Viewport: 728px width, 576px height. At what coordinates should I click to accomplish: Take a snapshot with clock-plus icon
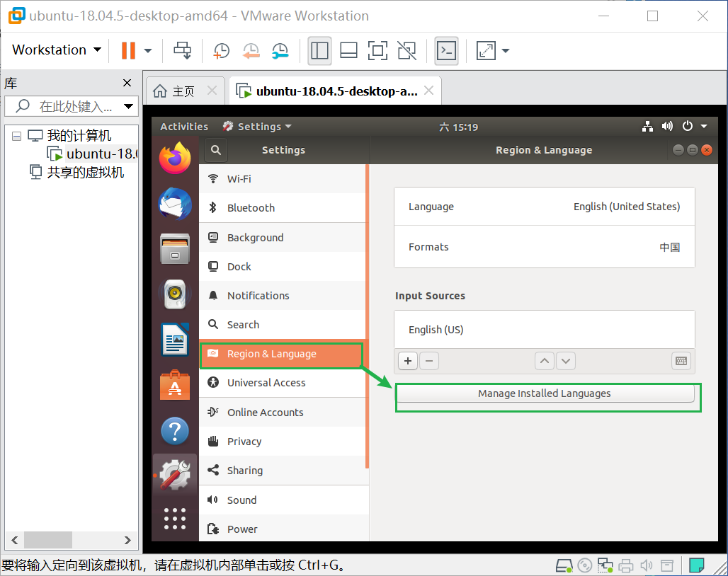221,50
